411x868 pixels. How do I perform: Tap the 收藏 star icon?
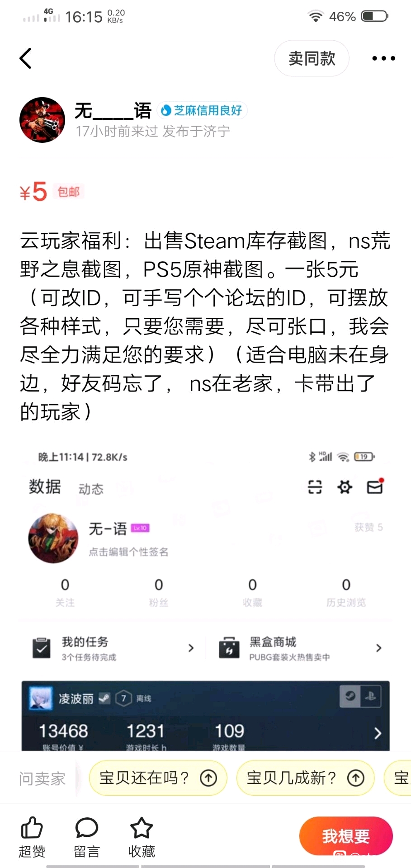point(142,828)
